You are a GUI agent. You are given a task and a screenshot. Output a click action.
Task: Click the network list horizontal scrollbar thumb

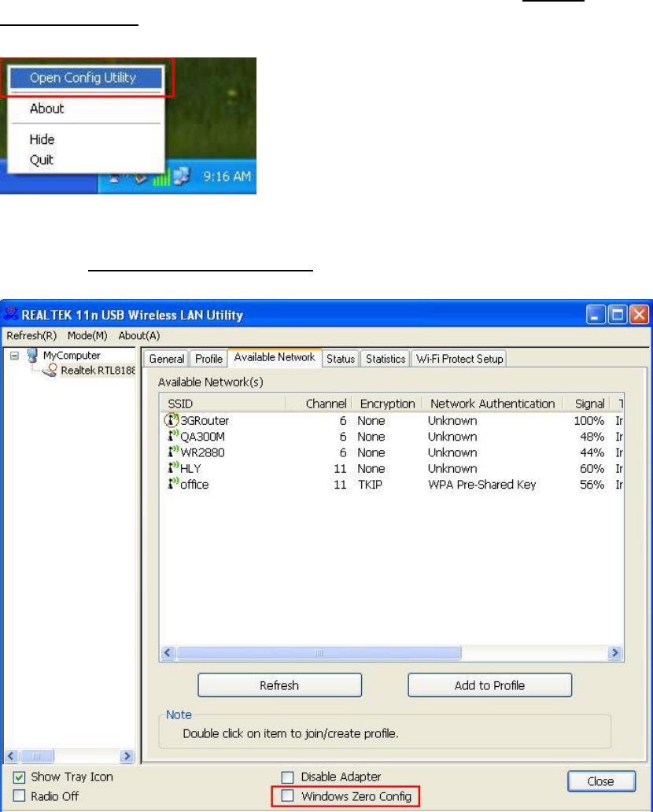coord(319,652)
